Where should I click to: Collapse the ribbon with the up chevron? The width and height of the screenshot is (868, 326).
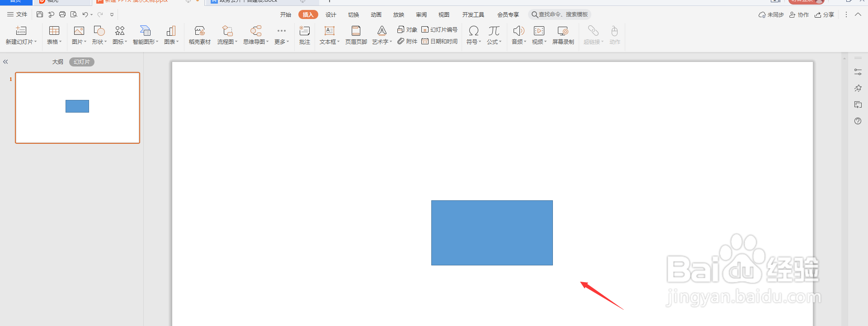coord(858,14)
